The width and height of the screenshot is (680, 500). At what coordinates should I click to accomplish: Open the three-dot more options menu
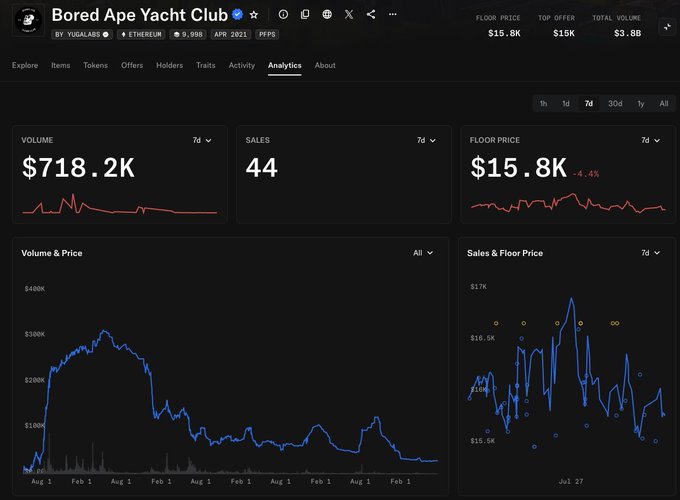[392, 14]
